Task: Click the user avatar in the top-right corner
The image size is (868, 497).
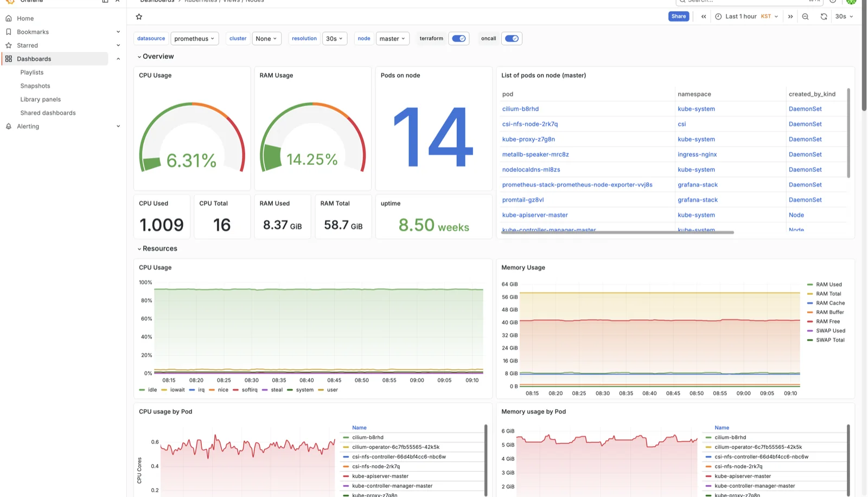Action: click(x=852, y=2)
